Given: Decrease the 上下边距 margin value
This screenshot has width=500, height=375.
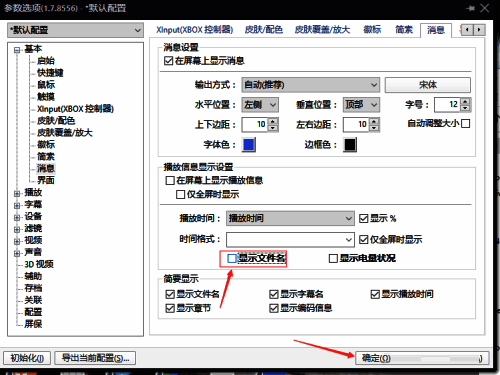Looking at the screenshot, I should (273, 128).
